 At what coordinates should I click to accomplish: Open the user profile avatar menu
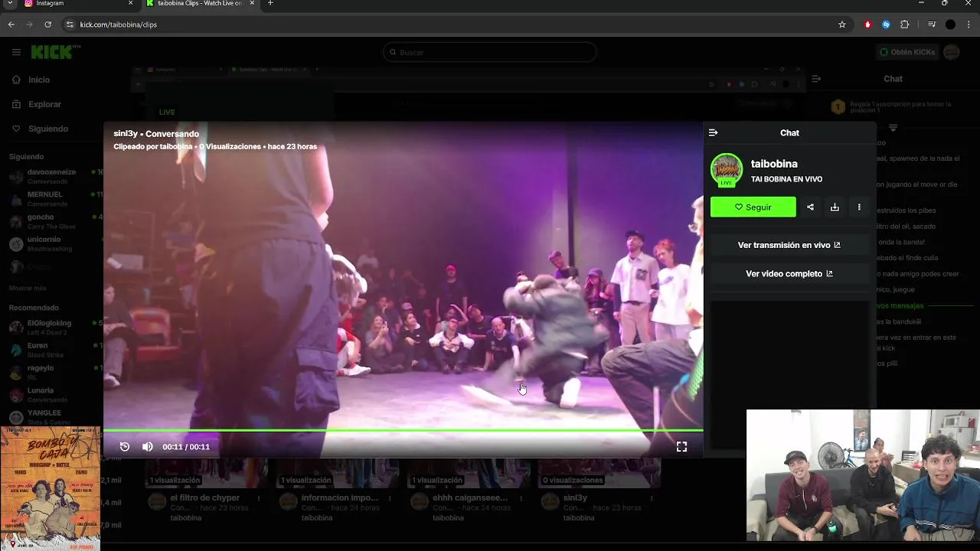tap(952, 52)
